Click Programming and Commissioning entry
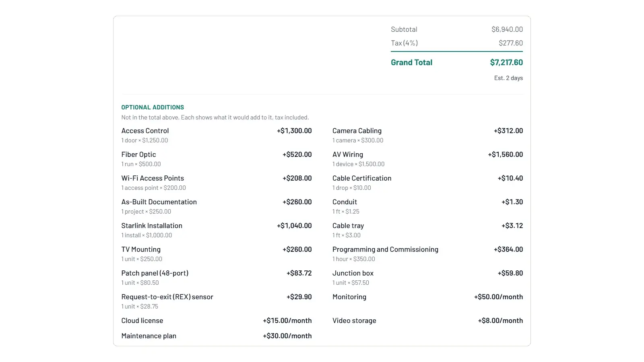This screenshot has height=362, width=644. click(428, 254)
